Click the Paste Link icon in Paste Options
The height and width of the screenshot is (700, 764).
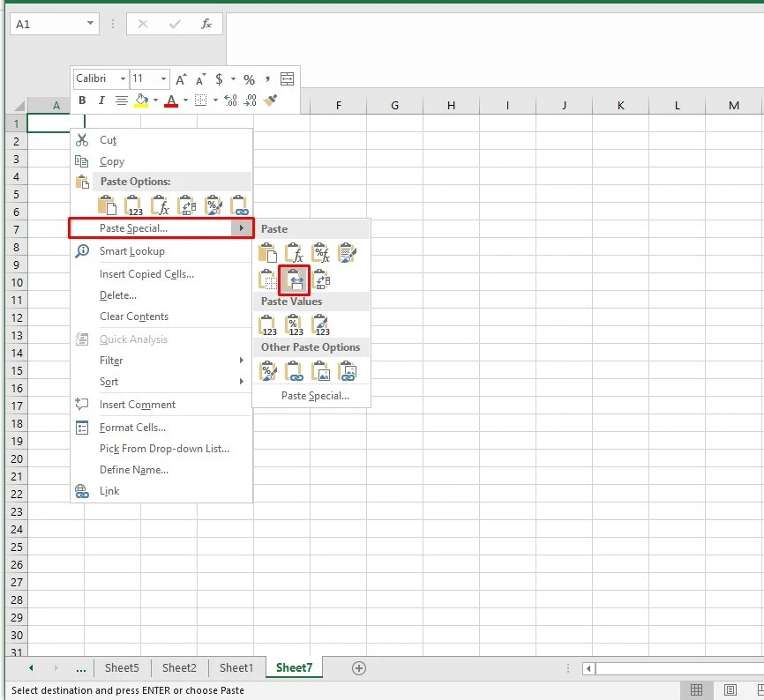click(x=238, y=205)
